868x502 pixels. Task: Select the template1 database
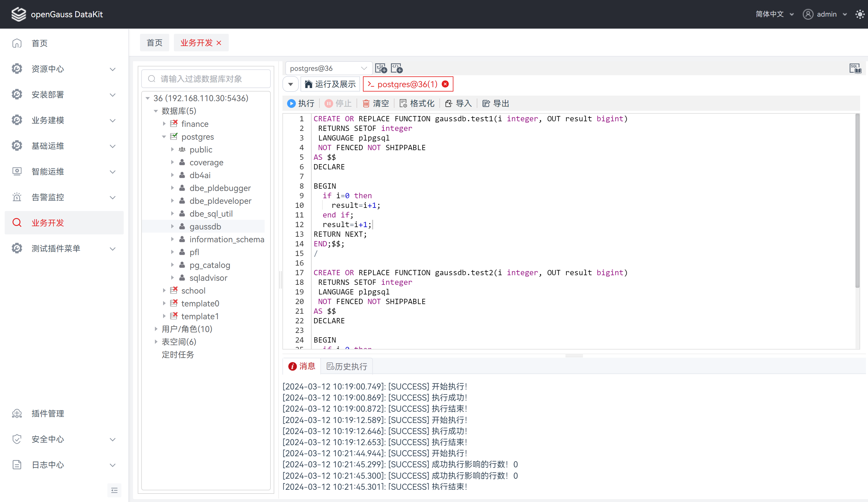coord(200,316)
